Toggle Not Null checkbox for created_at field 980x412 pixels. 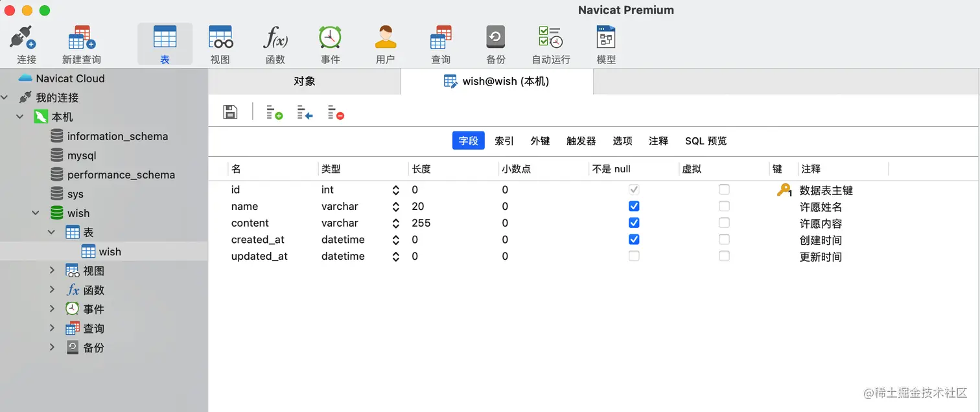pyautogui.click(x=634, y=240)
